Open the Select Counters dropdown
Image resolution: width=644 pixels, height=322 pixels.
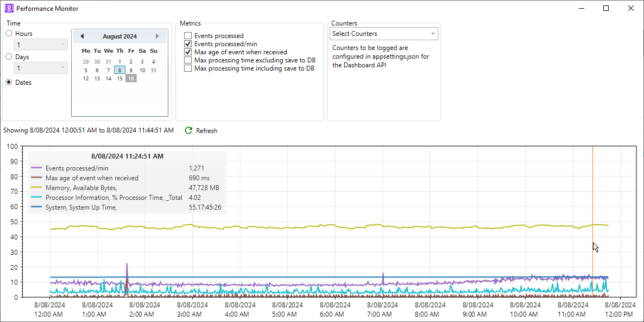383,33
